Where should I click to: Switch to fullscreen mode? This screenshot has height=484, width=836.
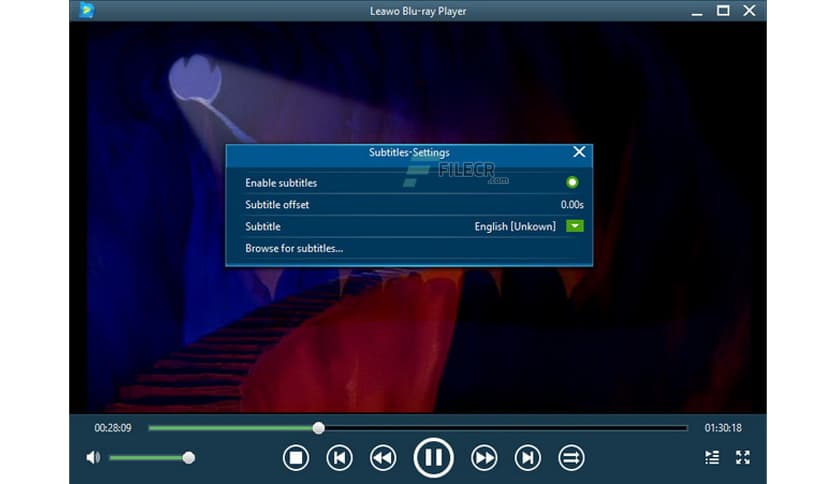743,457
